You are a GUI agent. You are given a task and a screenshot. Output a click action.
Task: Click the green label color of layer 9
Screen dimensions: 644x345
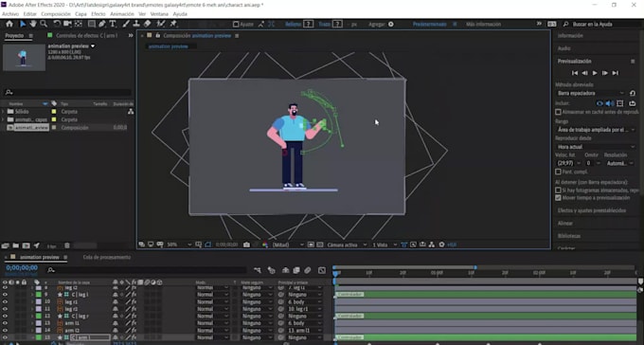coord(39,295)
